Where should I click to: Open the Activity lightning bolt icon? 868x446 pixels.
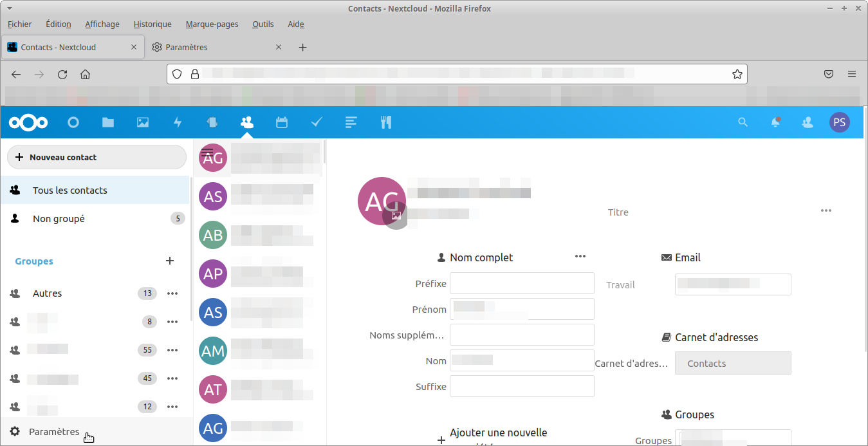pos(178,122)
